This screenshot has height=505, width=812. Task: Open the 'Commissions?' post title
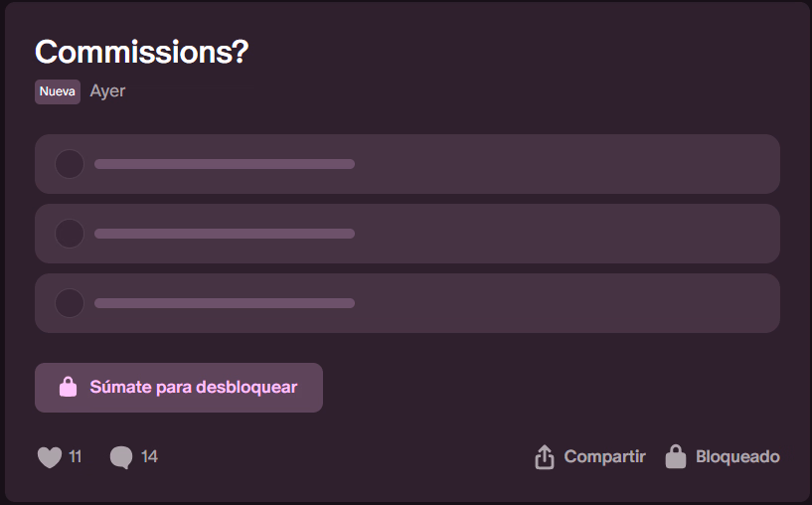click(142, 52)
